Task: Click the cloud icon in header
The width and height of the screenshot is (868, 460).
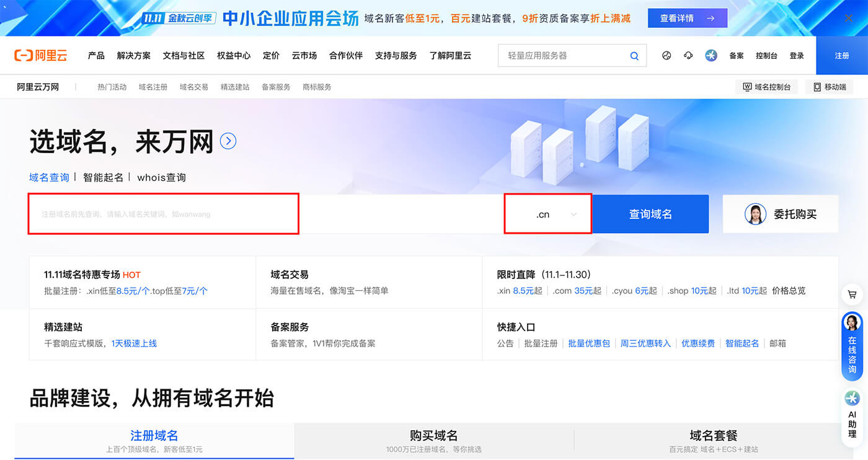Action: 688,56
